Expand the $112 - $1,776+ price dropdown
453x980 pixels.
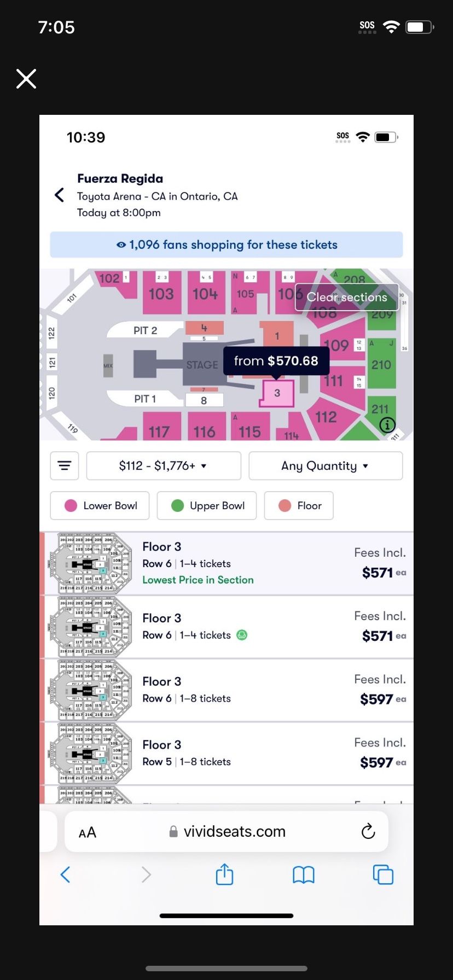pos(164,466)
